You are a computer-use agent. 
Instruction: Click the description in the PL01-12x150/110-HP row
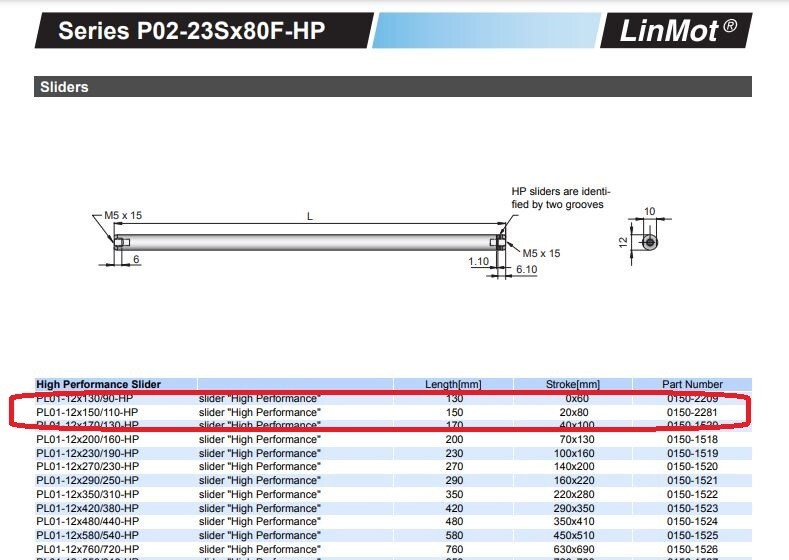click(260, 413)
